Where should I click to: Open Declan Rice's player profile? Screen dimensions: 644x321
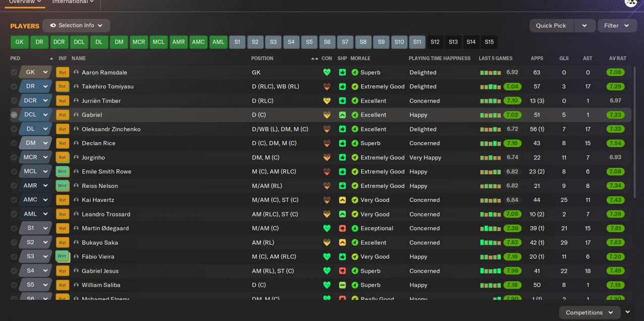coord(99,143)
